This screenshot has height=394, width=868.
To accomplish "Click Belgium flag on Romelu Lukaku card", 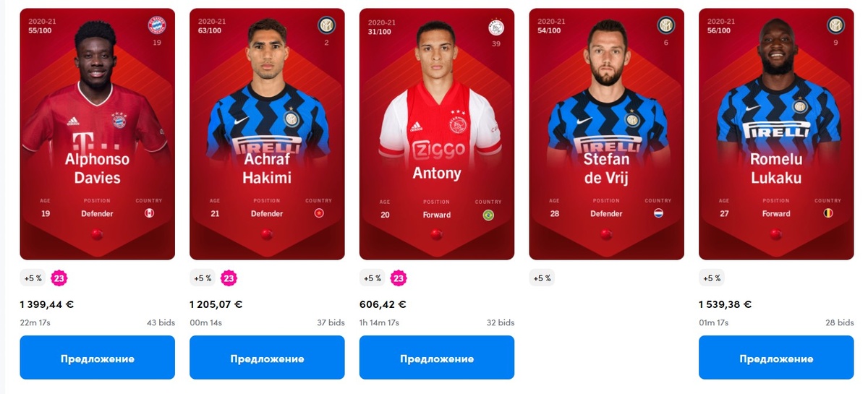I will pos(828,213).
